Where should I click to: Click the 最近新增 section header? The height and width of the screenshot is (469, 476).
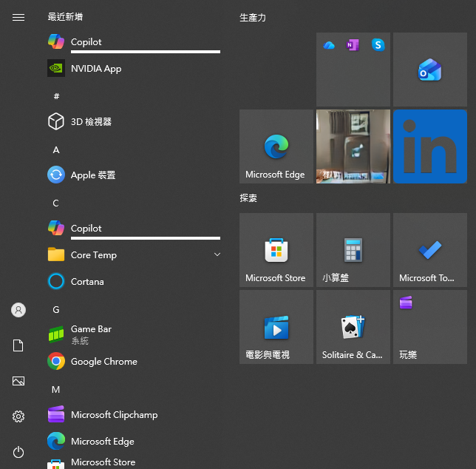[x=65, y=17]
